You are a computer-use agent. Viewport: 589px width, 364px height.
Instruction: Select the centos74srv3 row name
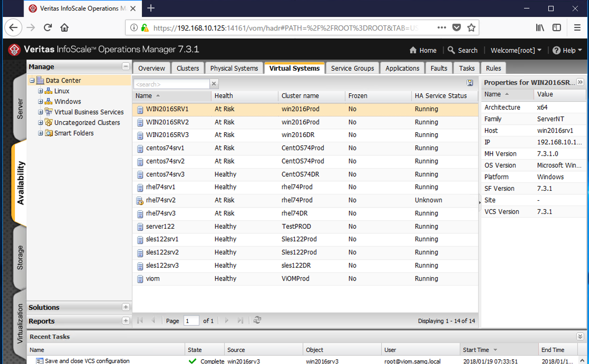pos(165,174)
